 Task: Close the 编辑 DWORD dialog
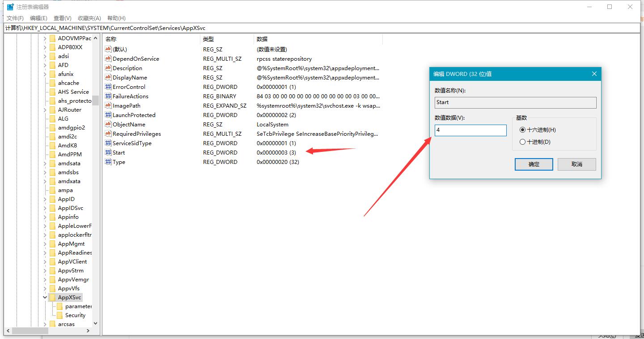pyautogui.click(x=594, y=74)
